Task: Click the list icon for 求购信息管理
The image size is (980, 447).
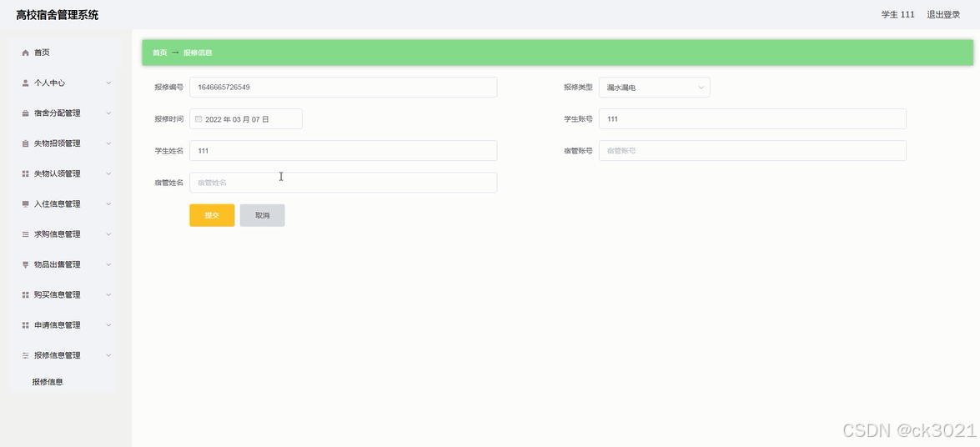Action: tap(25, 234)
